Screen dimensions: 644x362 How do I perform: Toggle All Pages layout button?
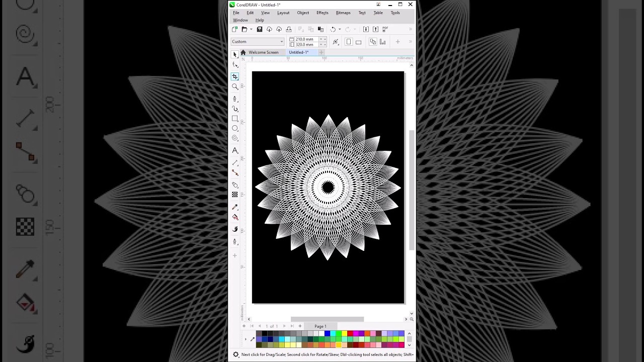373,42
